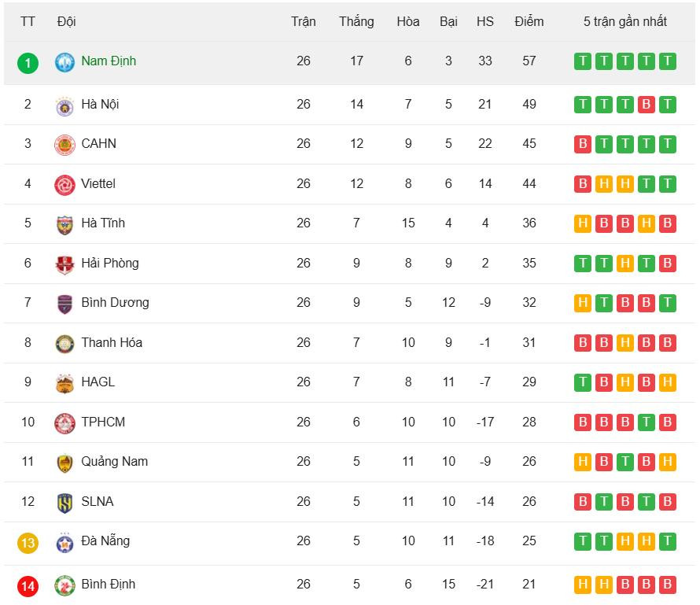Screen dimensions: 700x605
Task: Click Hà Nội's red B result badge
Action: (646, 105)
